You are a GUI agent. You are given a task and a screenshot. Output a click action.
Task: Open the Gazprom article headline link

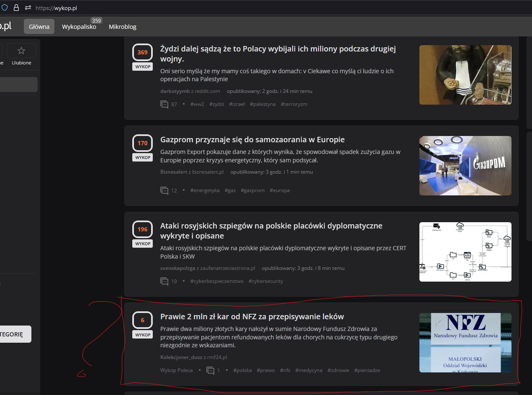(252, 139)
